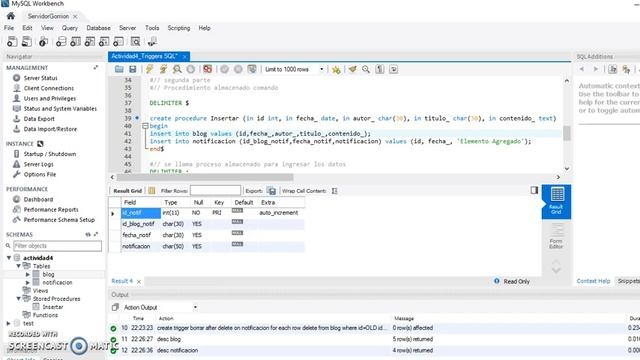The height and width of the screenshot is (360, 640).
Task: Open the object inspector info icon
Action: tap(43, 42)
